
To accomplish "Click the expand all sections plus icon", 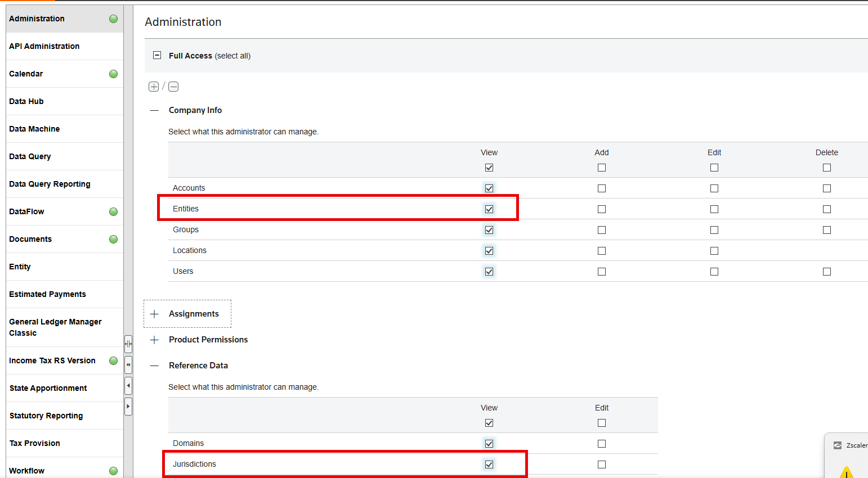I will pos(154,87).
